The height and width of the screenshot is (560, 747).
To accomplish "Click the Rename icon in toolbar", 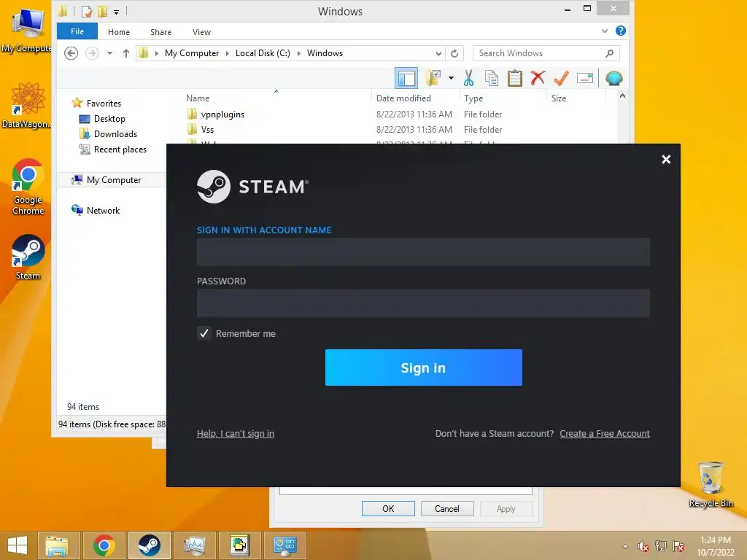I will click(x=584, y=78).
